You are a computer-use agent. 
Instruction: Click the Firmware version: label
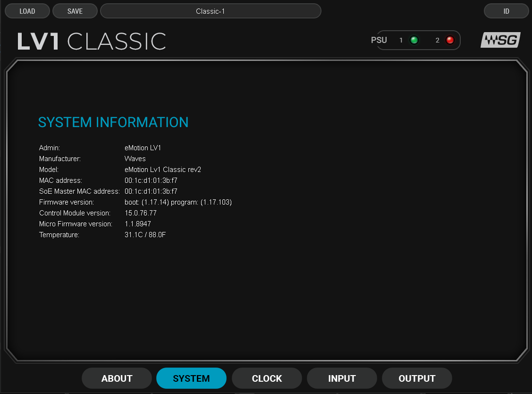tap(67, 202)
